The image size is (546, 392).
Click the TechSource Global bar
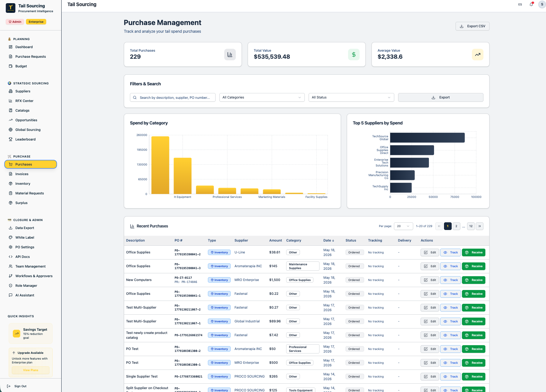[427, 138]
